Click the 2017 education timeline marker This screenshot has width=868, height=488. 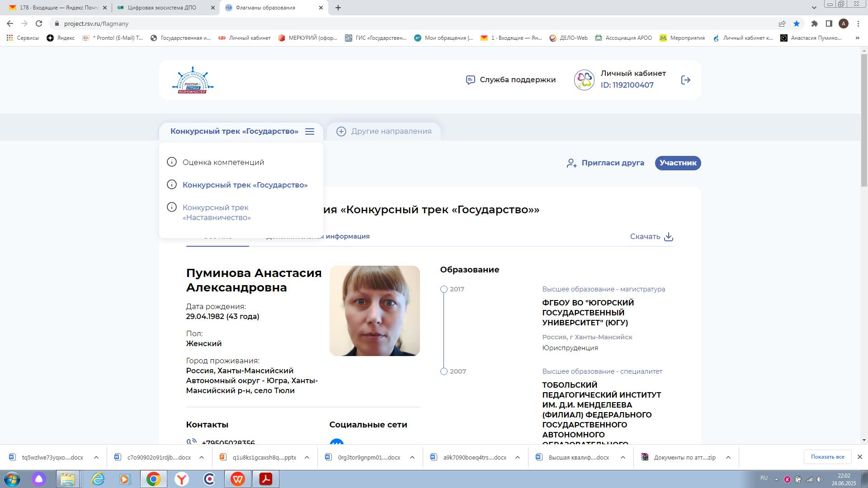click(444, 289)
